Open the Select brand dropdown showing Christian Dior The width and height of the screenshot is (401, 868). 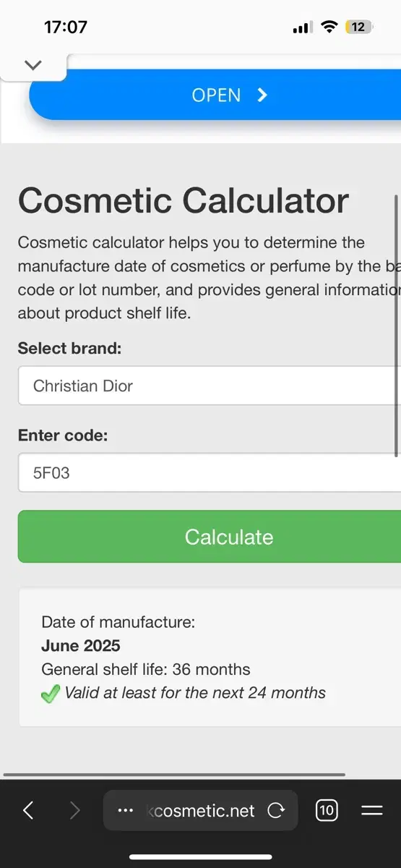click(210, 386)
